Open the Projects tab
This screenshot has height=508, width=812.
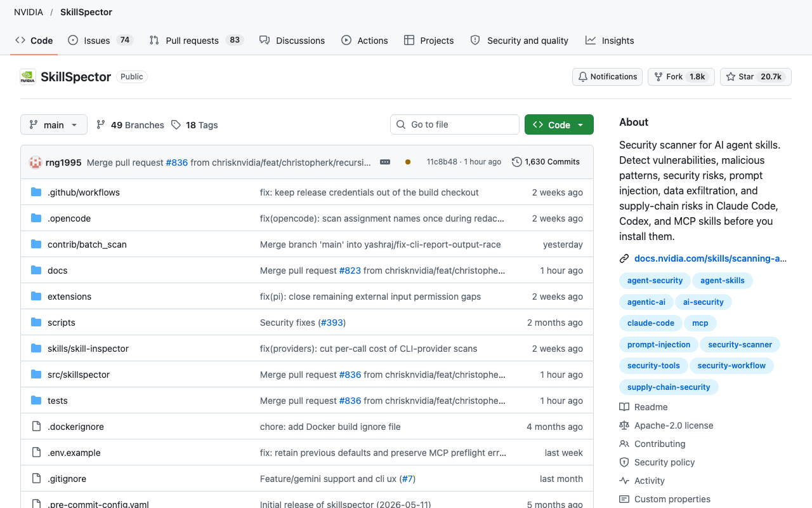[x=429, y=41]
